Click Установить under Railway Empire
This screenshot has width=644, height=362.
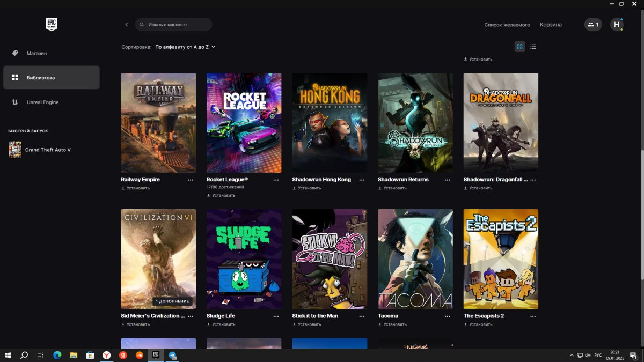(x=136, y=188)
